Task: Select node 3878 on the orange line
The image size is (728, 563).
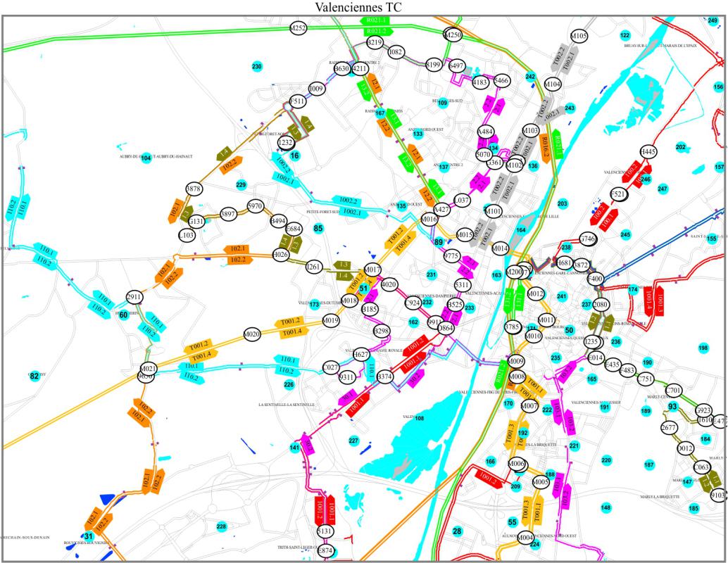Action: [194, 189]
